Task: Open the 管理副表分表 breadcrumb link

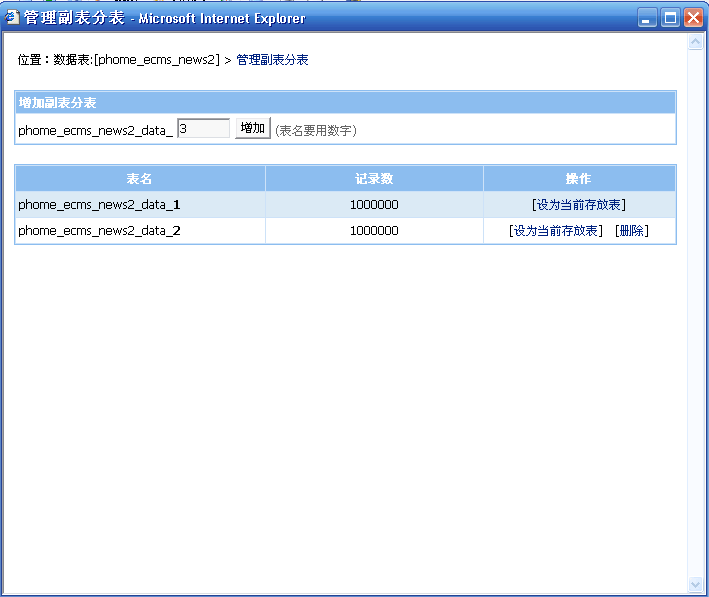Action: pyautogui.click(x=272, y=60)
